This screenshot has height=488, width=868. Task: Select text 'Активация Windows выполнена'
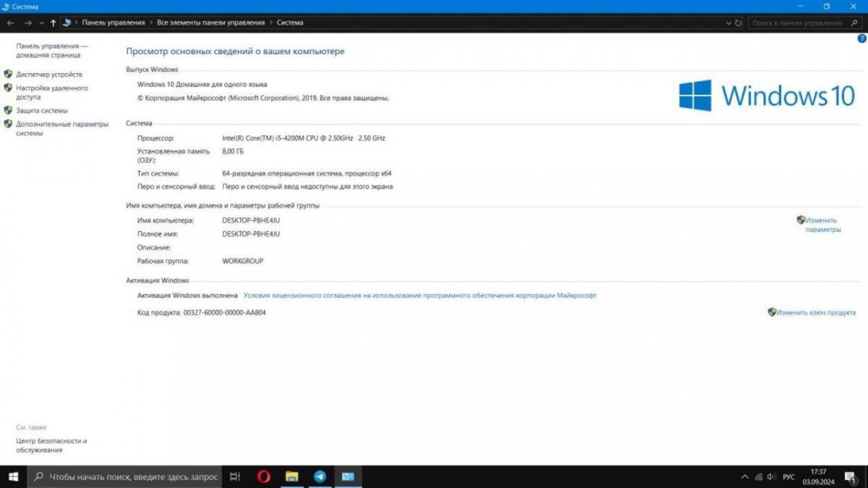click(x=187, y=295)
